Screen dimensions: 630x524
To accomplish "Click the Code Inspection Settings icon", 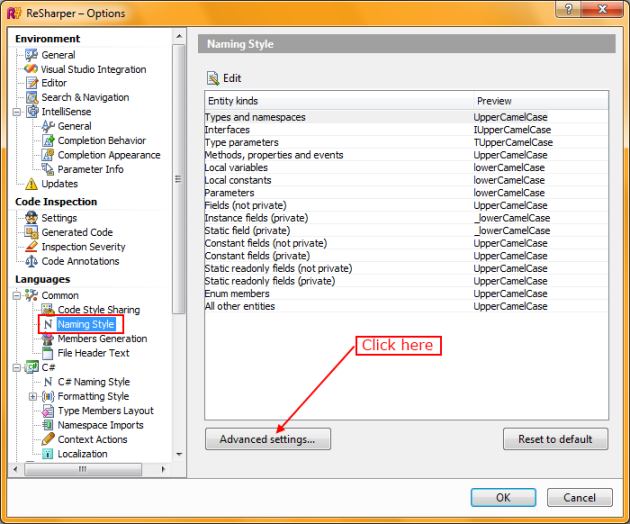I will 31,218.
